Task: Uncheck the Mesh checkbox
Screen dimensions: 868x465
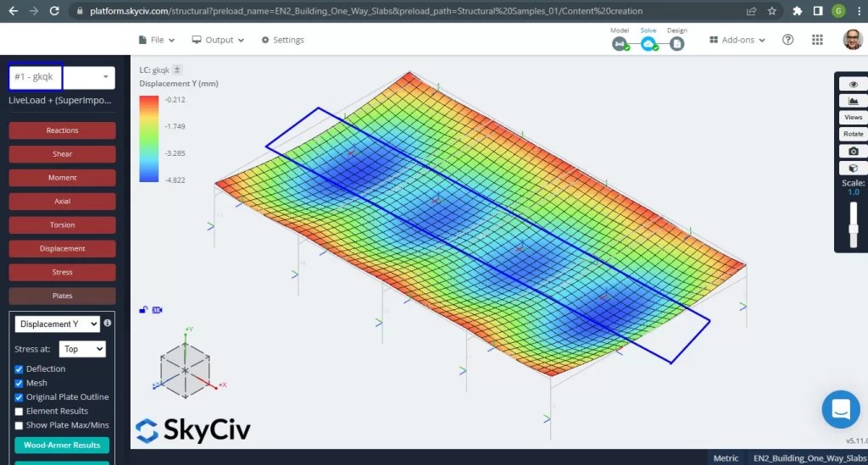Action: (x=19, y=383)
